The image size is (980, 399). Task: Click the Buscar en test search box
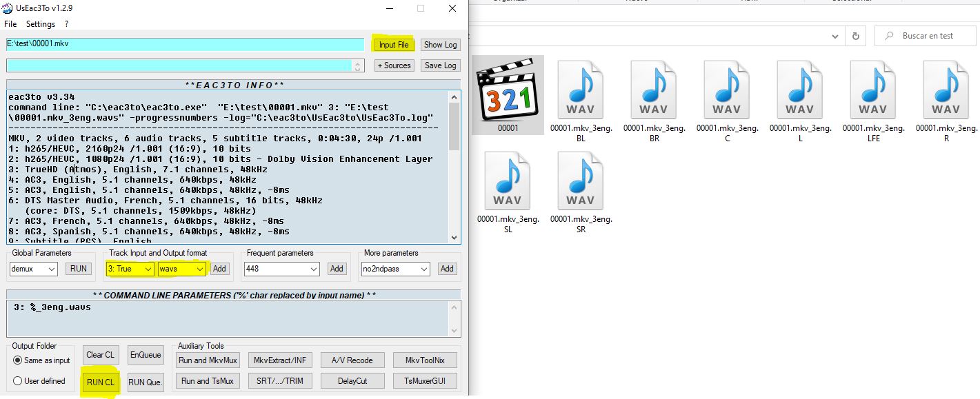point(924,36)
